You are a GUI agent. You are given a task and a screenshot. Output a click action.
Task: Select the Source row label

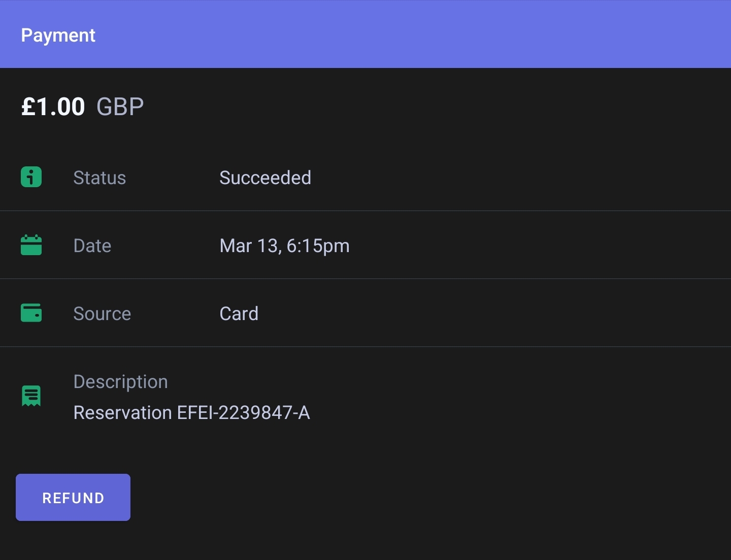click(102, 314)
